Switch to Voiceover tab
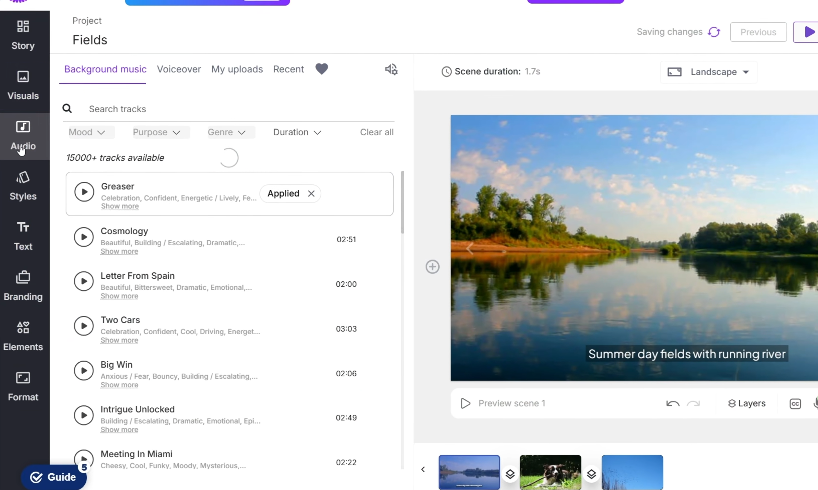 click(179, 69)
